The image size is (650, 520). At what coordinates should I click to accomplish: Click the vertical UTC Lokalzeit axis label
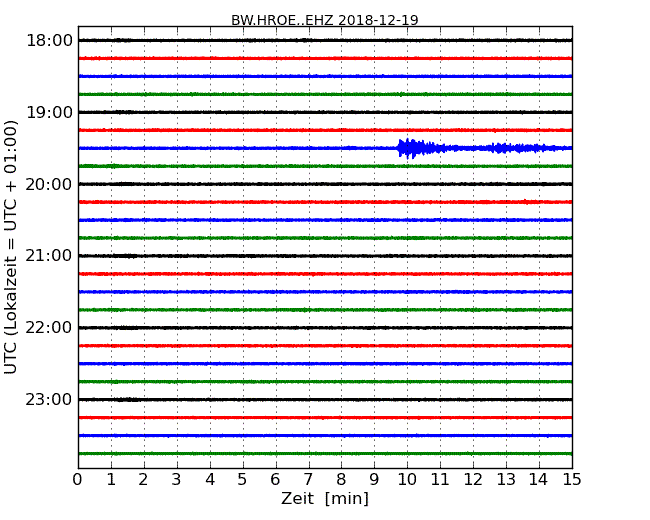(x=11, y=247)
